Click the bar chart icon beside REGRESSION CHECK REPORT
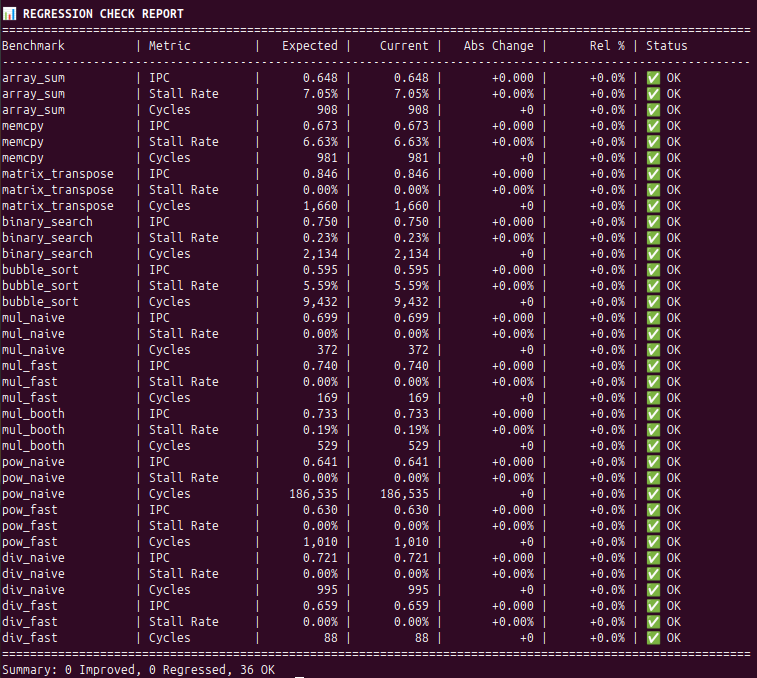757x678 pixels. click(x=9, y=13)
